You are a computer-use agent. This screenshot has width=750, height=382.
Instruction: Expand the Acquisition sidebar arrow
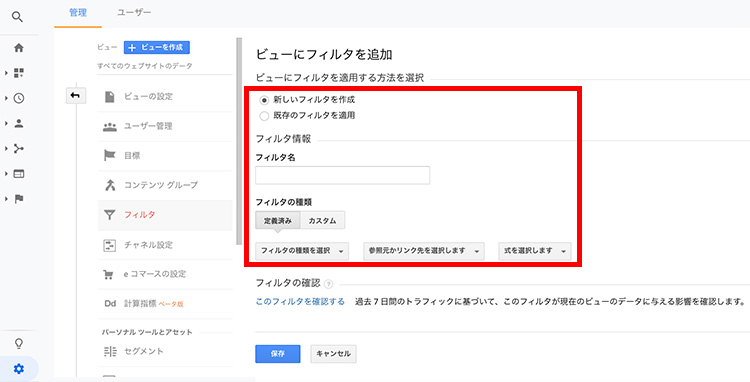pos(6,149)
